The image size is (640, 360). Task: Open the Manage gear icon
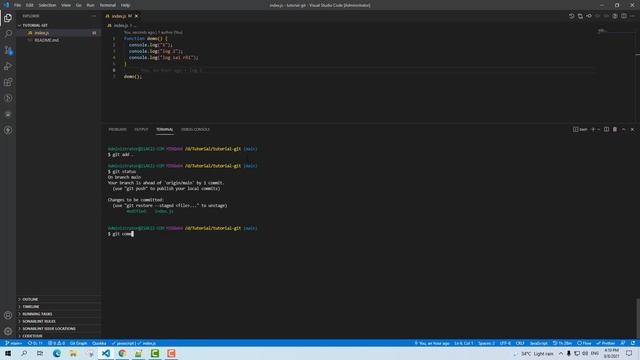(x=8, y=331)
